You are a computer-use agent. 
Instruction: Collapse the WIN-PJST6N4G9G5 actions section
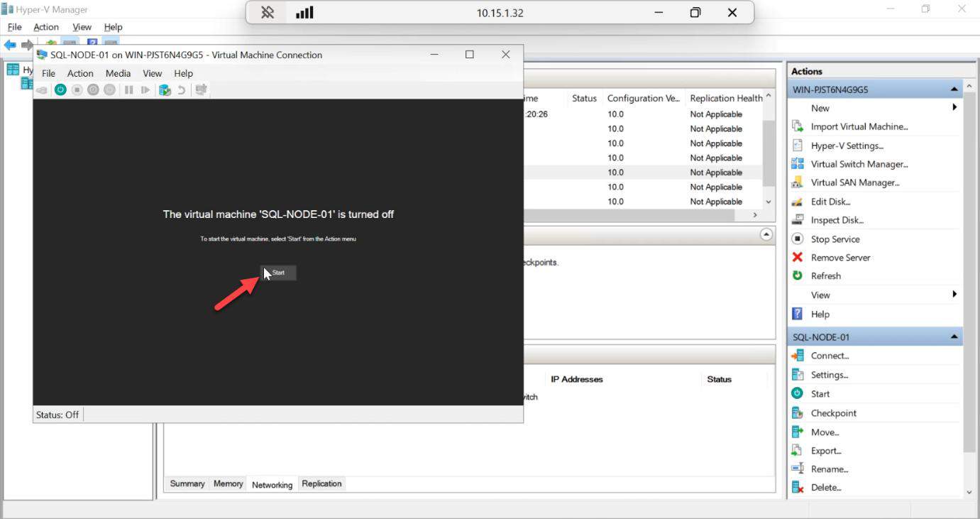(x=954, y=89)
